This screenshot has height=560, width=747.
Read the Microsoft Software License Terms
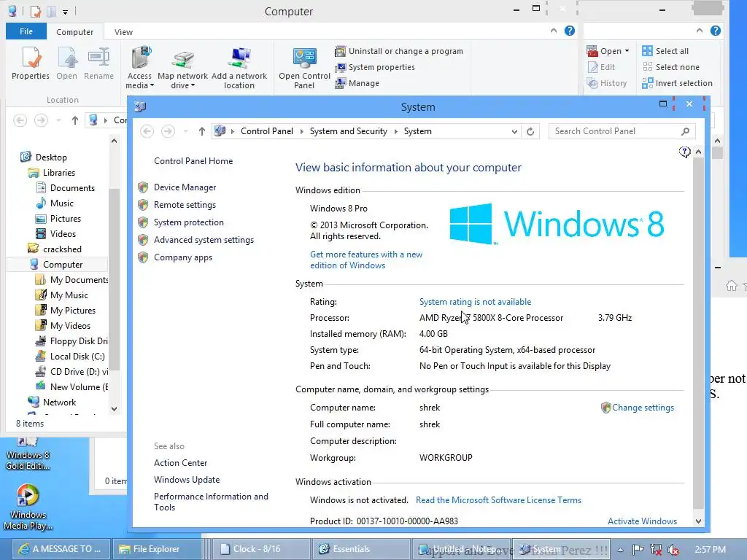(x=498, y=500)
